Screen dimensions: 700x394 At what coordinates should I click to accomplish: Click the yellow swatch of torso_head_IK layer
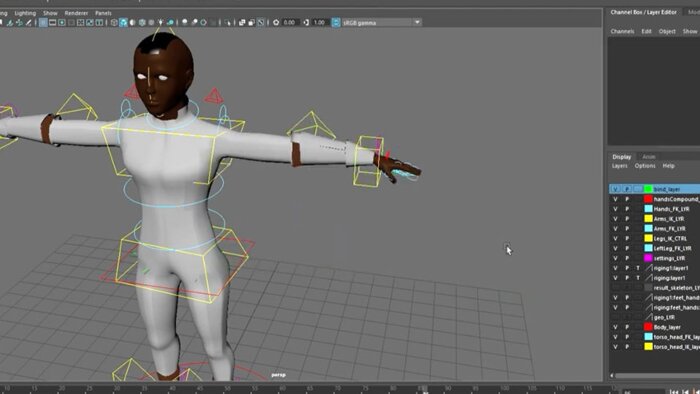coord(648,347)
